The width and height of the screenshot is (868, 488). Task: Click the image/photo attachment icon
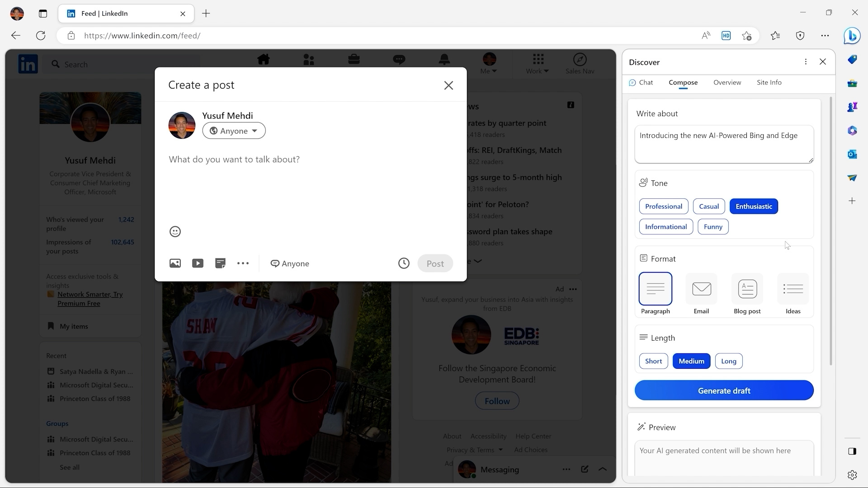click(175, 263)
